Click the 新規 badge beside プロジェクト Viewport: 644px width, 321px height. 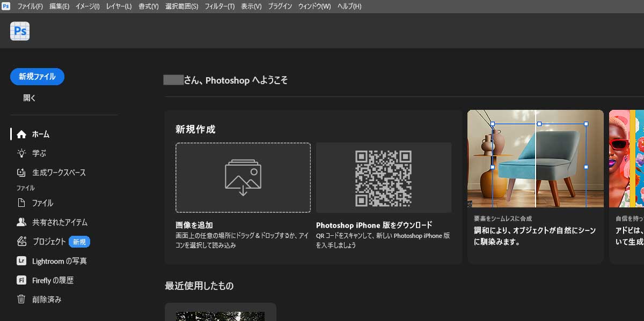tap(79, 242)
